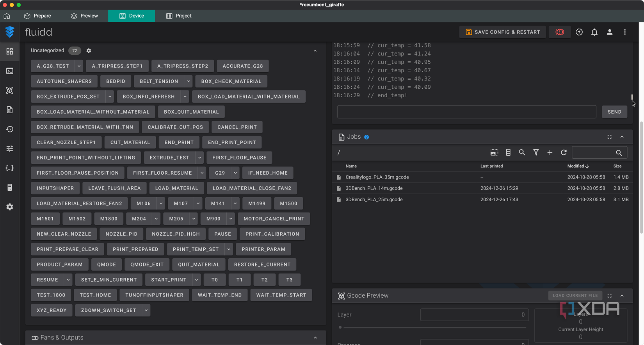644x345 pixels.
Task: Open the console page from sidebar
Action: pos(10,71)
